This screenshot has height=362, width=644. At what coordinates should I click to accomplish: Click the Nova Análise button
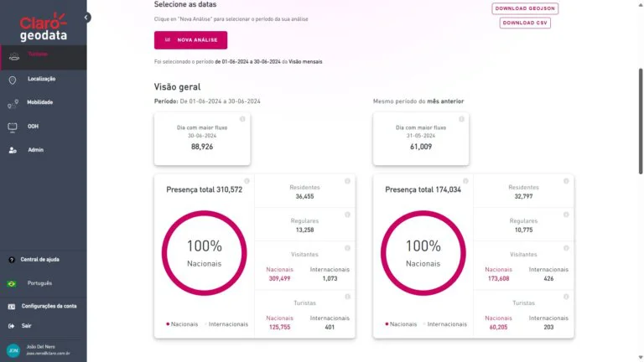(190, 39)
